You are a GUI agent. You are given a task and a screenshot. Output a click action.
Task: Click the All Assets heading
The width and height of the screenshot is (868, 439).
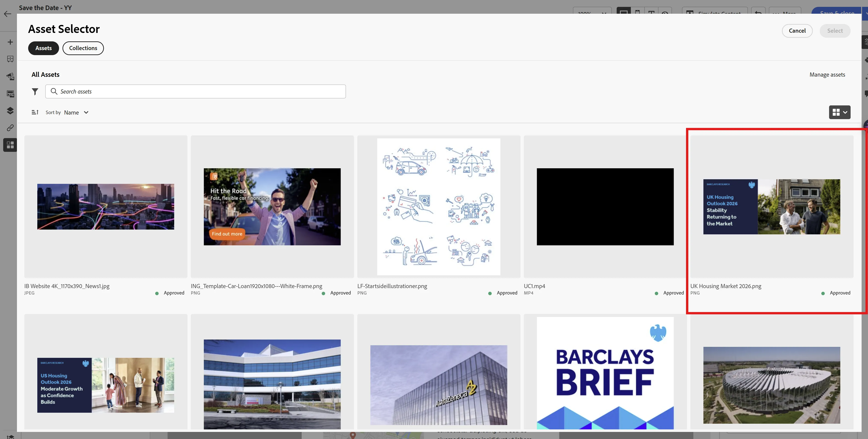pyautogui.click(x=46, y=75)
